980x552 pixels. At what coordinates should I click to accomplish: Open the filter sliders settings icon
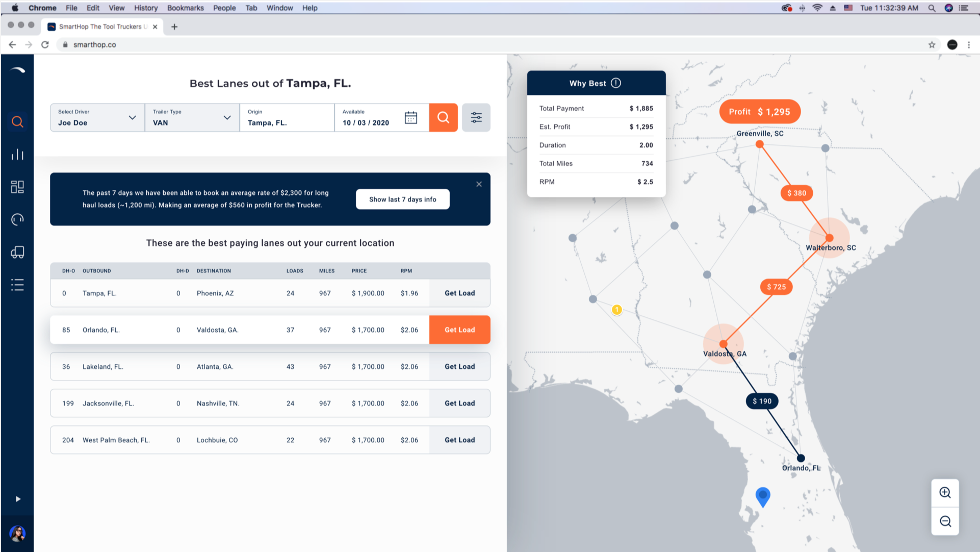[476, 118]
